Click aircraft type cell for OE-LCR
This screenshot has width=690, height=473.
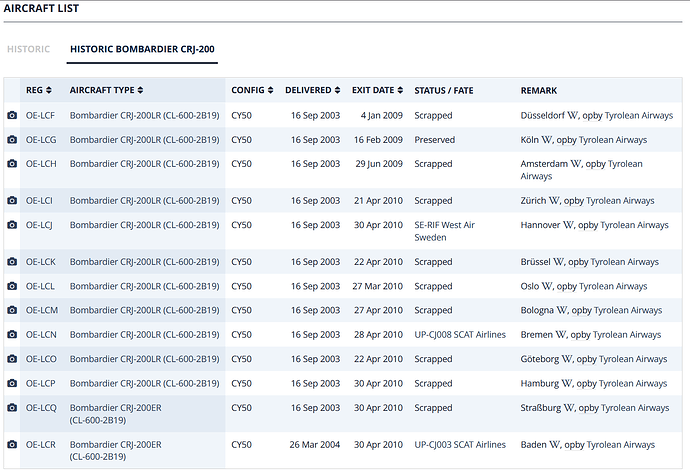tap(116, 451)
